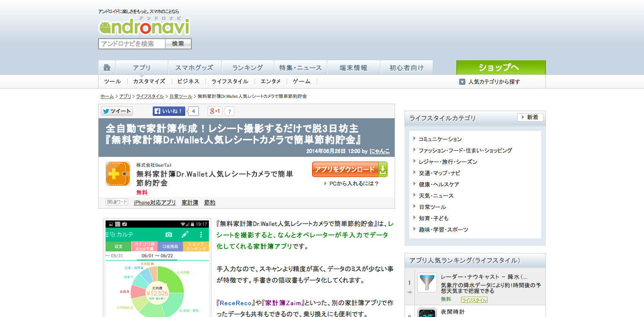Select ゲーム subcategory
The height and width of the screenshot is (317, 644).
(302, 81)
